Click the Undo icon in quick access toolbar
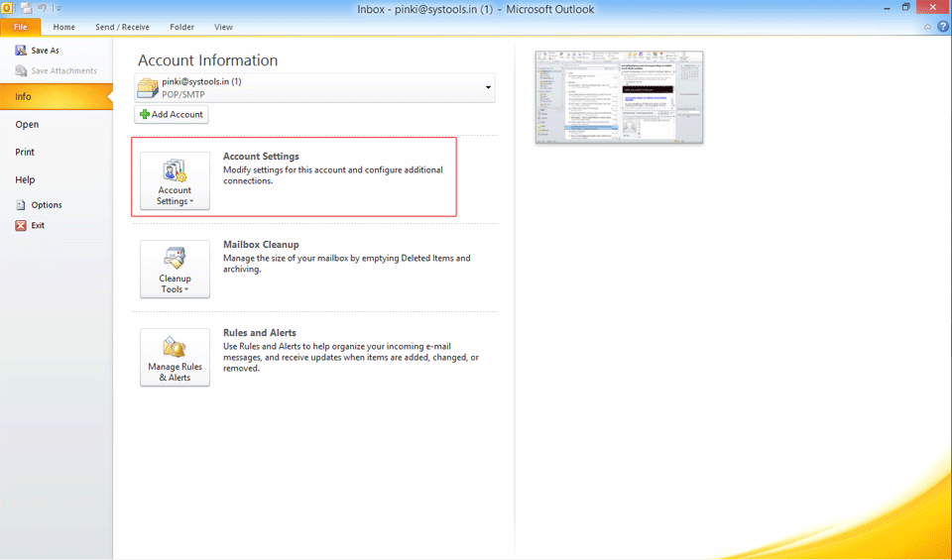 coord(43,8)
